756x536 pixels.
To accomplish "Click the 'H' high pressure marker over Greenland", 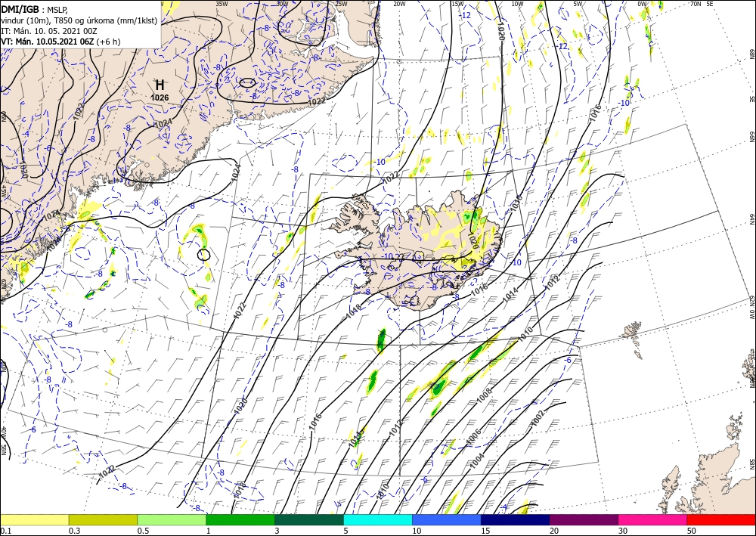I will pyautogui.click(x=160, y=85).
